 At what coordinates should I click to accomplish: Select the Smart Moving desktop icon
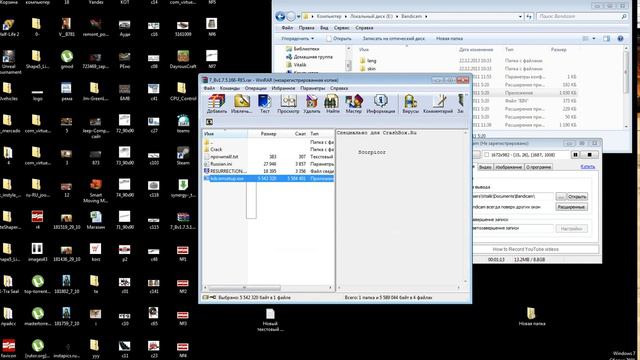click(96, 191)
